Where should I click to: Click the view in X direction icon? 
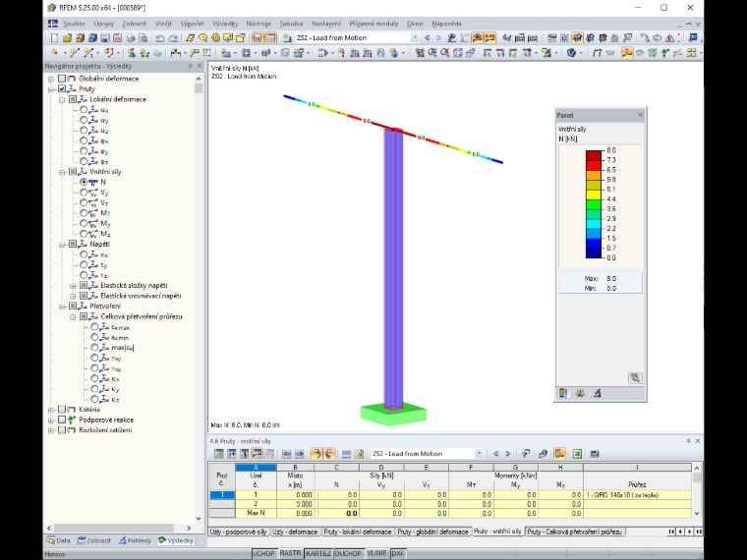[x=487, y=53]
